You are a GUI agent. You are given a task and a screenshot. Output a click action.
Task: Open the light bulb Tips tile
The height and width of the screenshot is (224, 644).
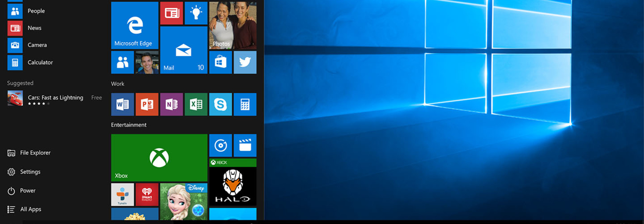[x=196, y=13]
